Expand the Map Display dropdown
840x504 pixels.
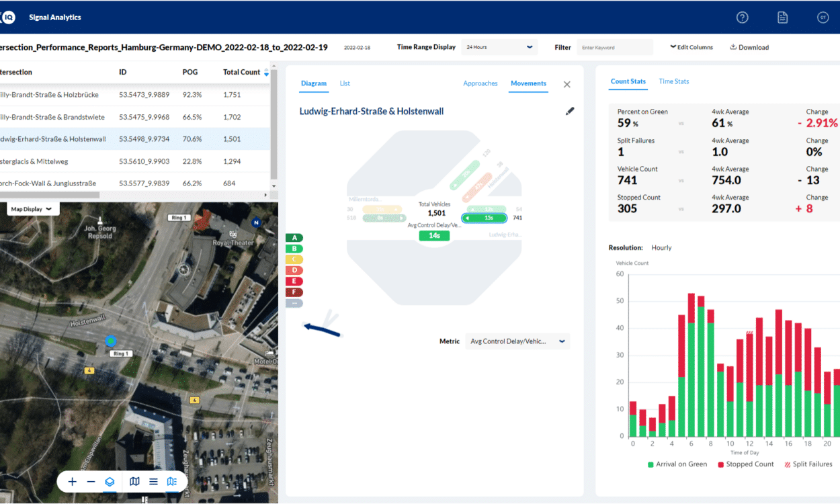32,208
